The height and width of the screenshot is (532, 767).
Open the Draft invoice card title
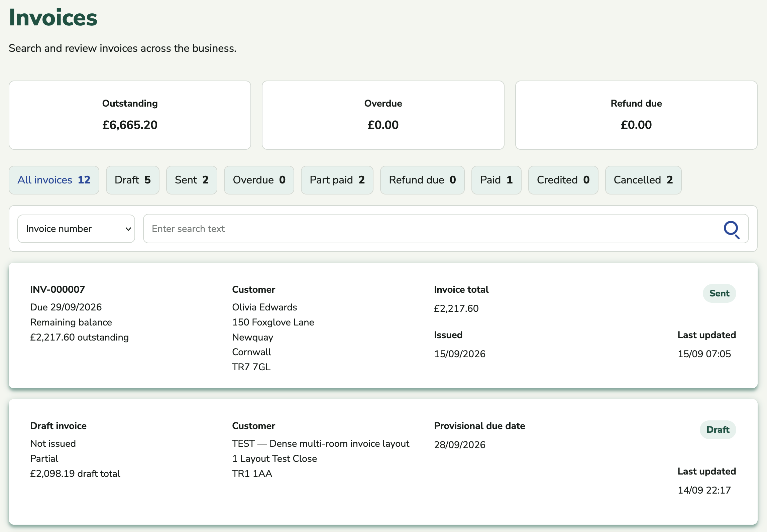tap(58, 426)
